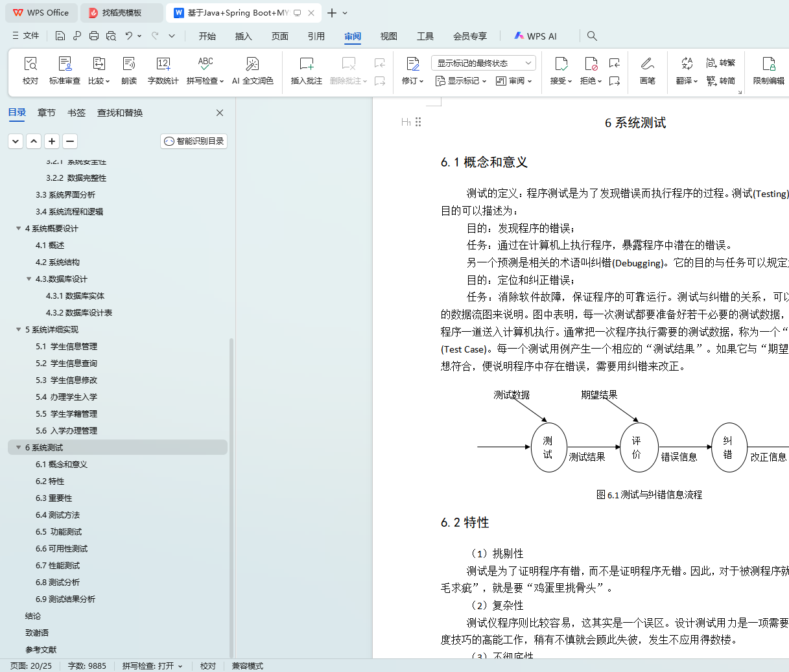Screen dimensions: 789x672
Task: Click the 翻译 translate icon
Action: tap(687, 64)
